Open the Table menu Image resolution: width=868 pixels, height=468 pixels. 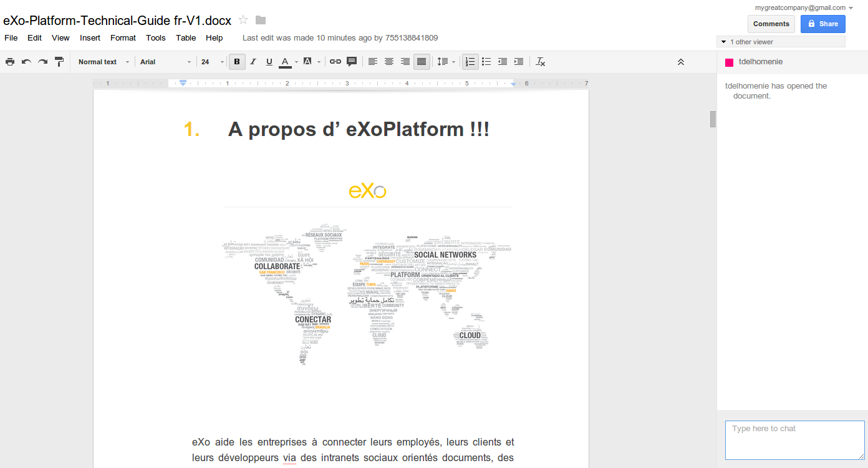coord(186,37)
